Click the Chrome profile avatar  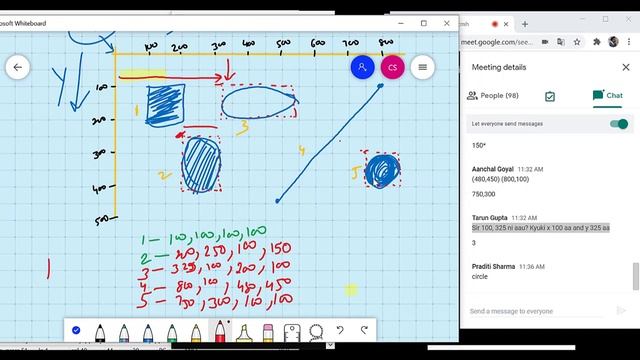[613, 42]
